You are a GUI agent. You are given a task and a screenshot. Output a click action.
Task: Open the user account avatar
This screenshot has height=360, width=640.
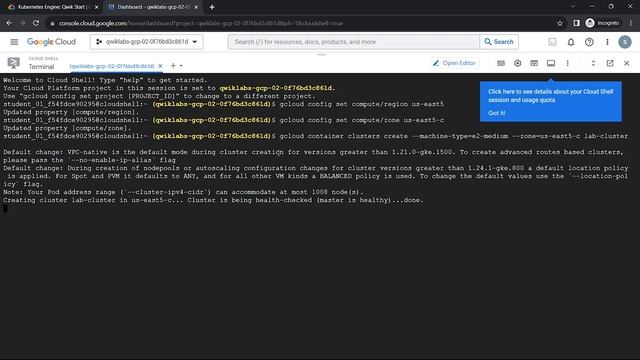[x=625, y=42]
